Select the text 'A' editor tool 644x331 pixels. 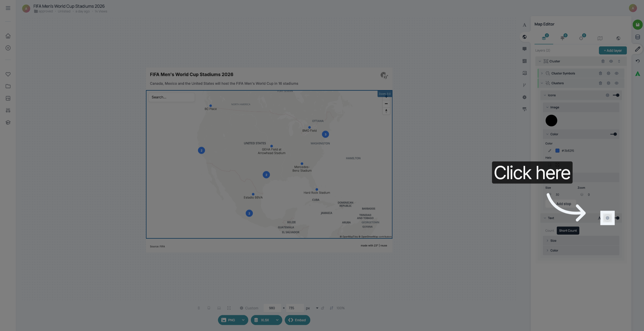[x=524, y=25]
